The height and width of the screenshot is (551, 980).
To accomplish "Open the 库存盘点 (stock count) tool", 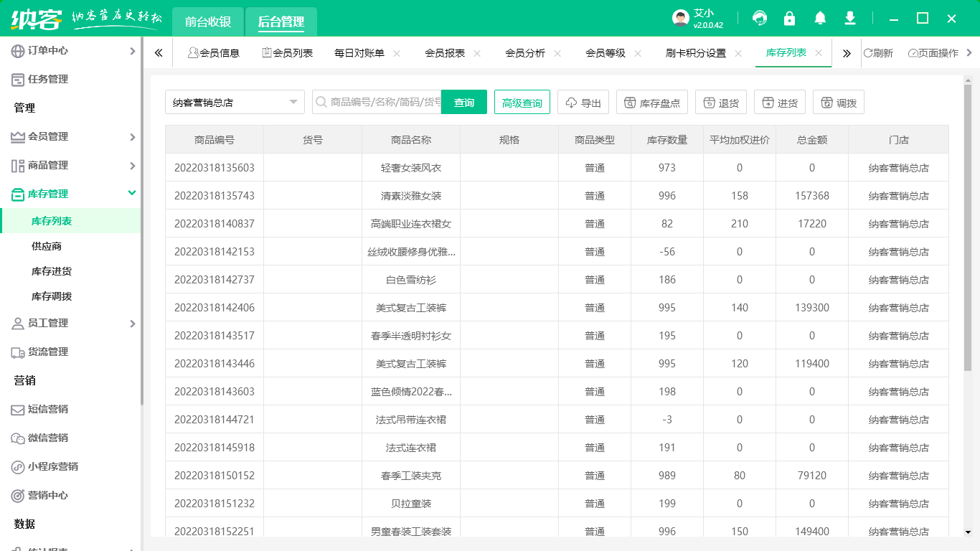I will point(651,101).
